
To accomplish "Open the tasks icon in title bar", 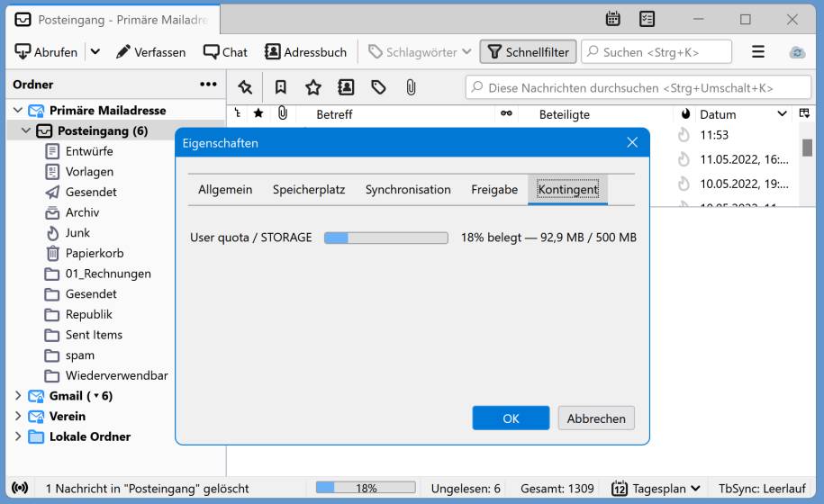I will tap(647, 19).
